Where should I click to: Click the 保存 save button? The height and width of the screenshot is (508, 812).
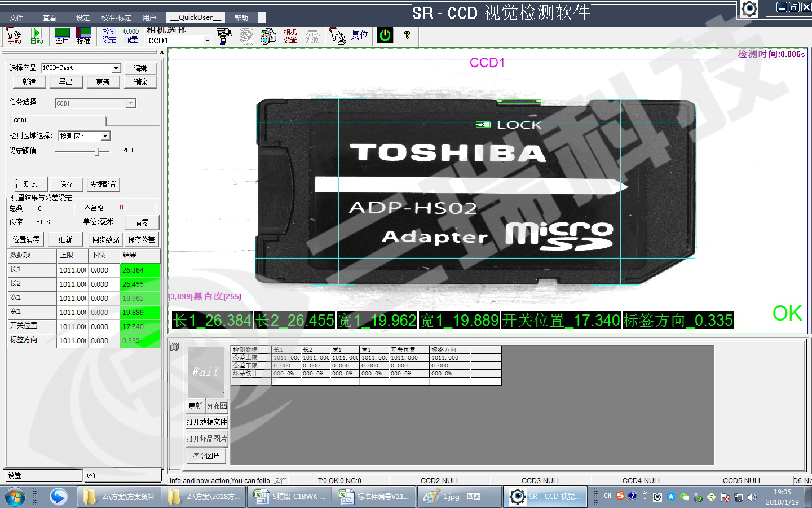click(x=67, y=184)
